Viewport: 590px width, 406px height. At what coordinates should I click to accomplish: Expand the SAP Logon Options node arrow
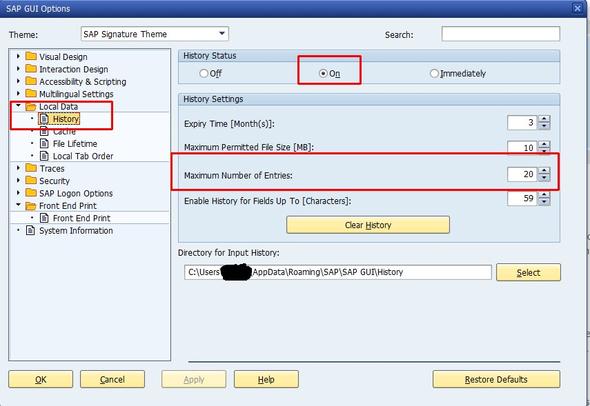click(x=18, y=193)
